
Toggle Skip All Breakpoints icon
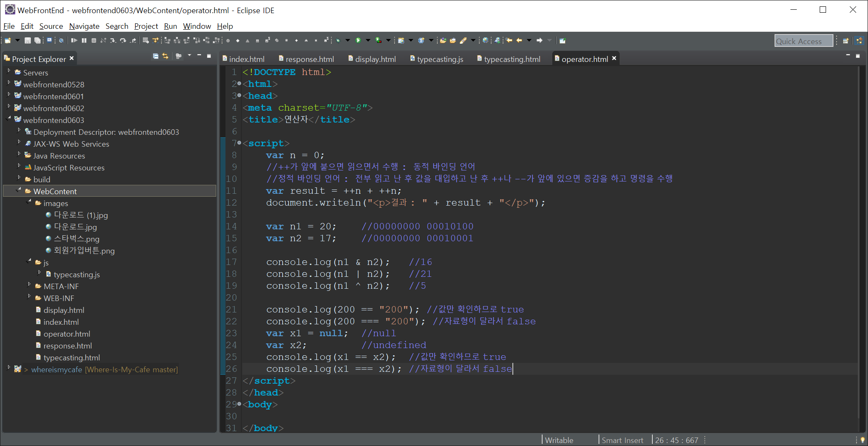[x=61, y=41]
